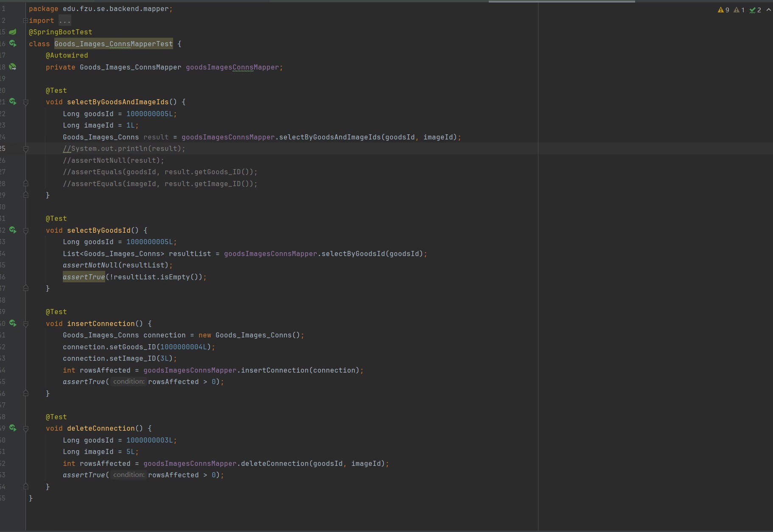Collapse the selectByGoodsId method
The width and height of the screenshot is (773, 532).
(25, 231)
